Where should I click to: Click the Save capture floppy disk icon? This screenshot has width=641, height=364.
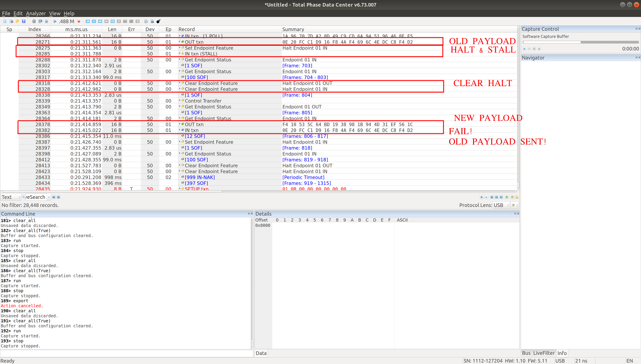coord(24,21)
